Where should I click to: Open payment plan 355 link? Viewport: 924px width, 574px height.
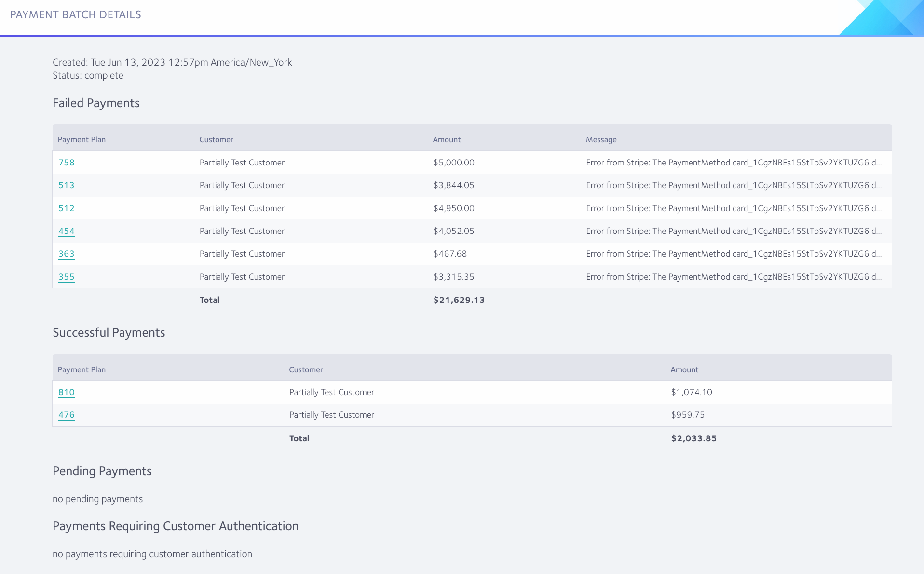[x=67, y=277]
